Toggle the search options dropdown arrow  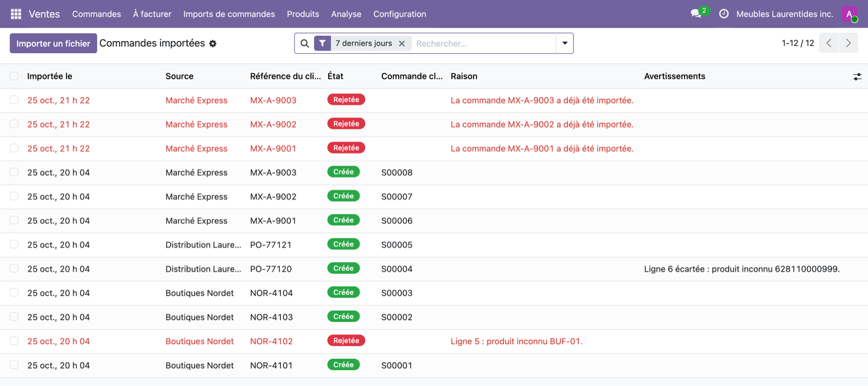coord(565,43)
